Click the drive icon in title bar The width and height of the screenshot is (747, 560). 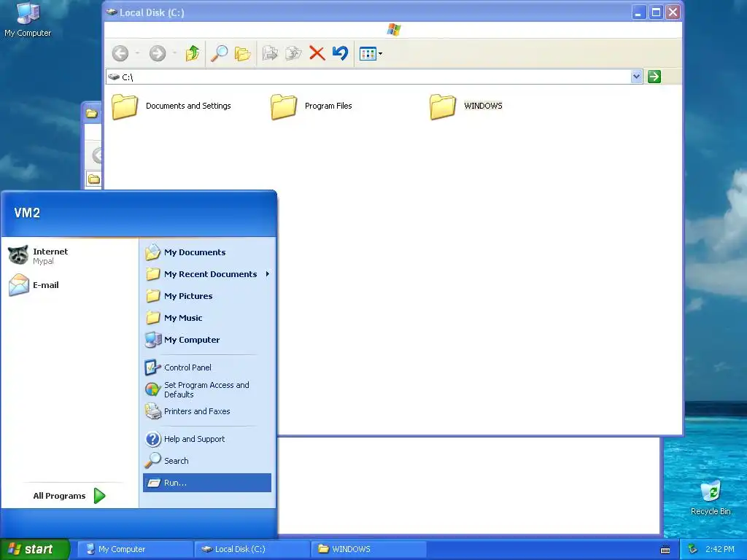click(112, 12)
